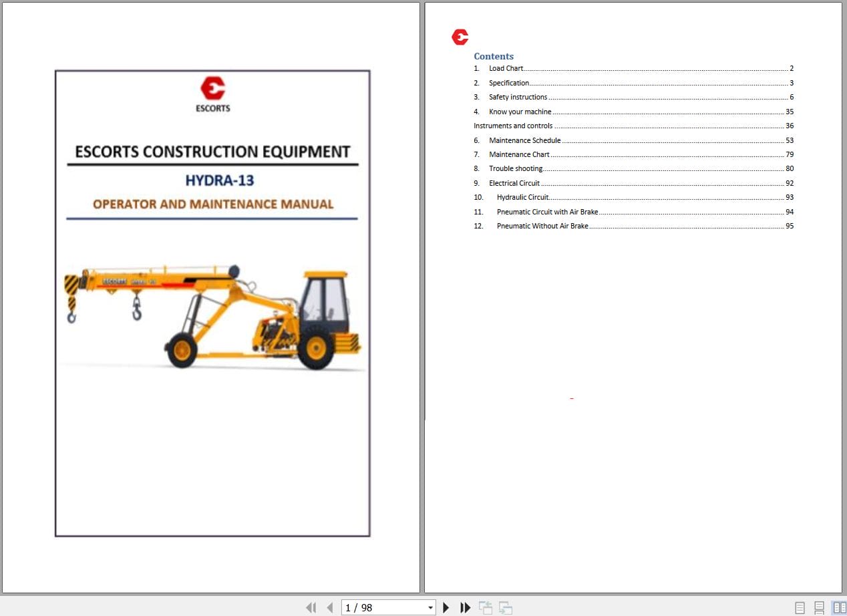
Task: Click page number 95 in contents
Action: click(x=790, y=226)
